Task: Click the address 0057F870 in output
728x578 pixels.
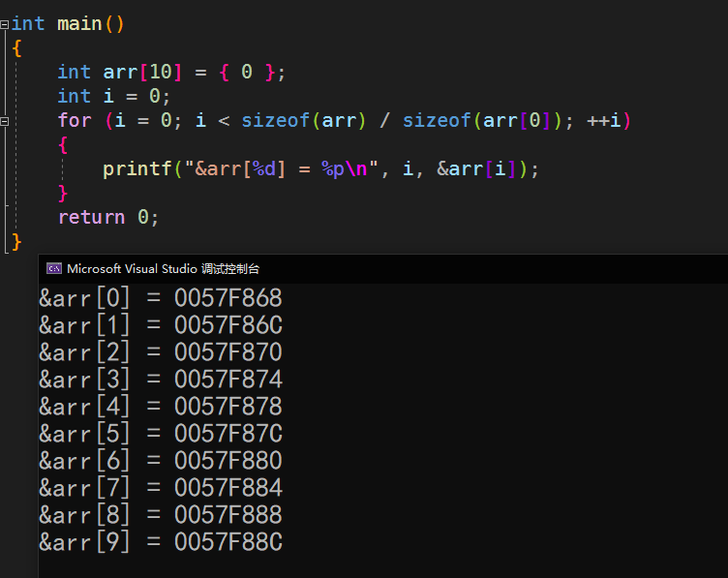Action: [228, 351]
